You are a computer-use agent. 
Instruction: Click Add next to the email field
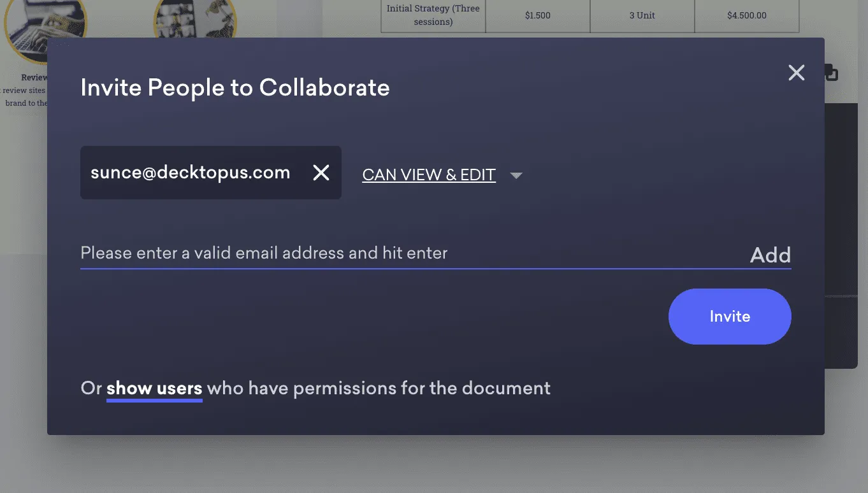tap(770, 255)
